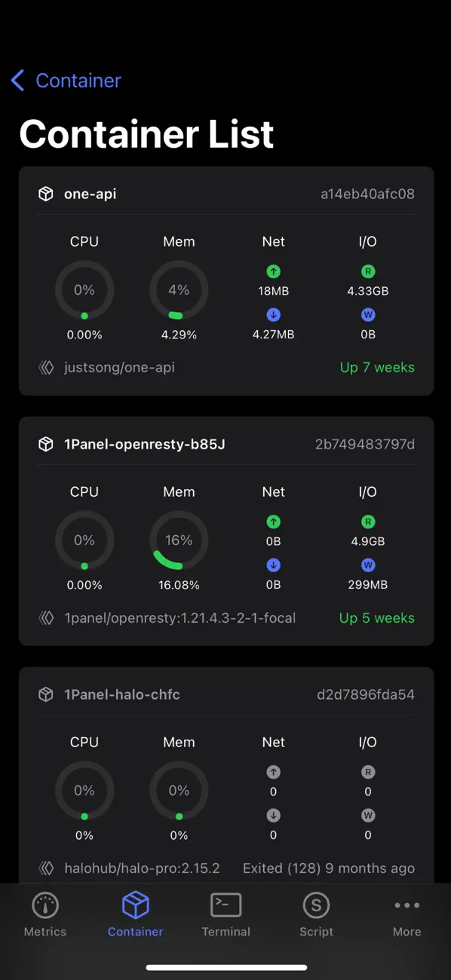451x980 pixels.
Task: Tap the Up 7 weeks status on one-api
Action: (x=377, y=367)
